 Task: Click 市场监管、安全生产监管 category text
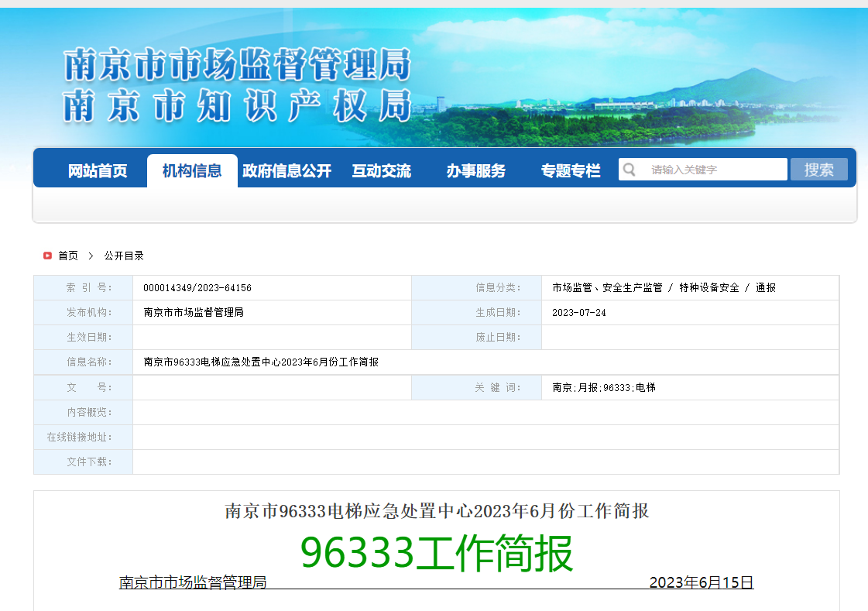tap(607, 288)
